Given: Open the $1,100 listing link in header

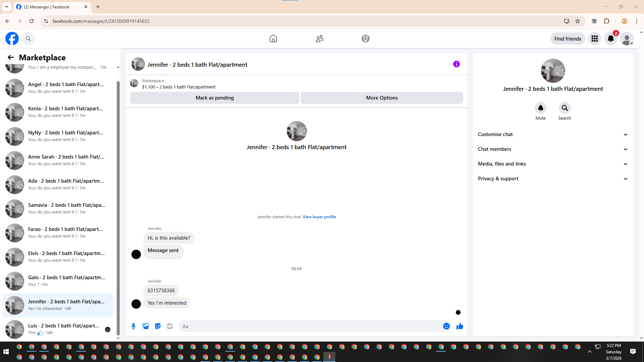Looking at the screenshot, I should click(x=179, y=87).
